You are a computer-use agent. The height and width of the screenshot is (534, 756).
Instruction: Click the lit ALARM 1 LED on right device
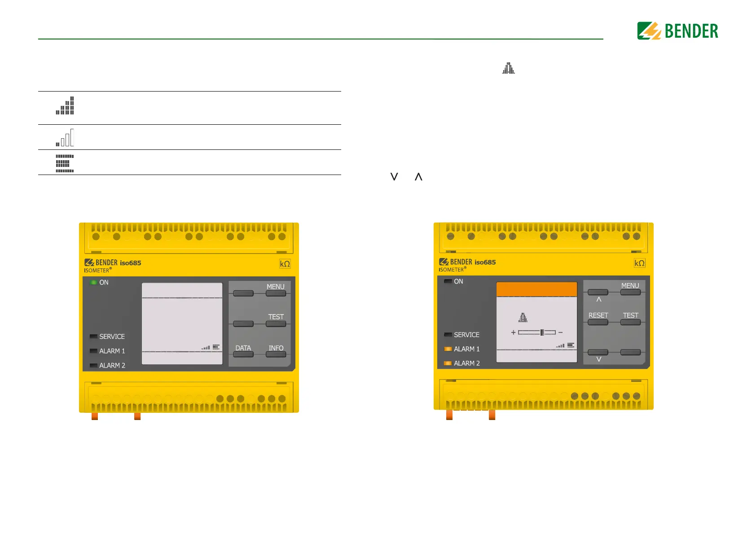point(448,349)
